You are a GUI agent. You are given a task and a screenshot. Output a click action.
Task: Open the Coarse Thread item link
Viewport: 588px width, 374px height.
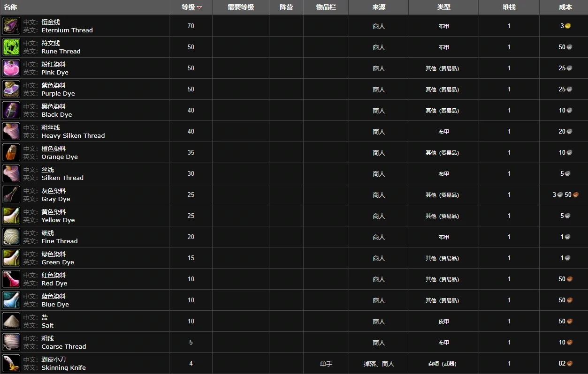click(x=64, y=346)
